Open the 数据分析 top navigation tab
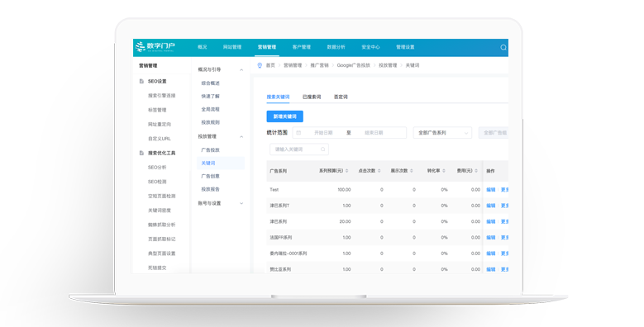This screenshot has height=327, width=644. (x=336, y=47)
